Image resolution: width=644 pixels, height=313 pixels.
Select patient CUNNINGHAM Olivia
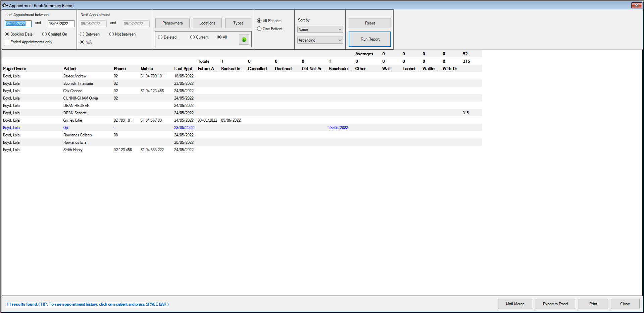pos(242,98)
